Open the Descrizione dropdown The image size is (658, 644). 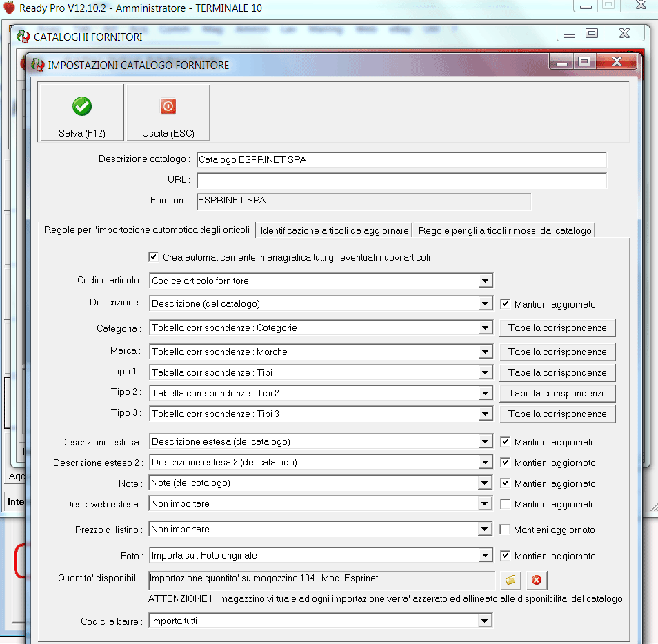tap(485, 303)
